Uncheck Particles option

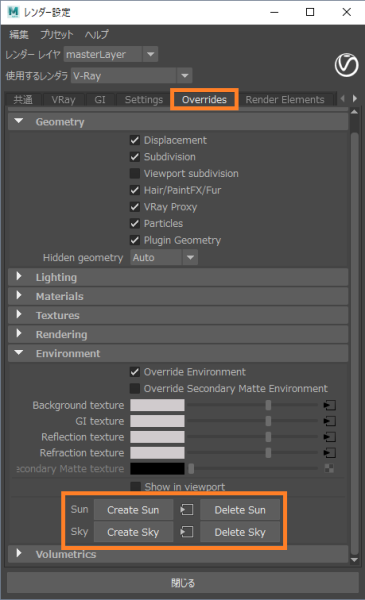(135, 223)
